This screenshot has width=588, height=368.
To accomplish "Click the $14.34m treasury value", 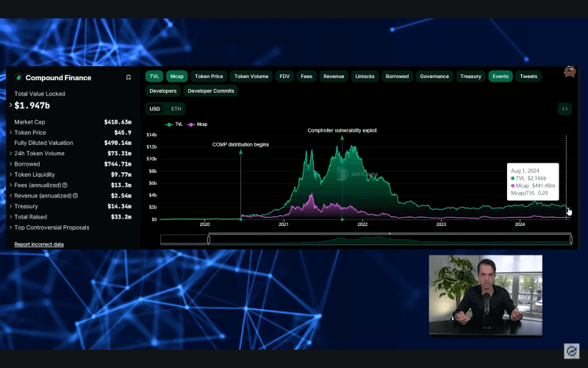I will (x=119, y=206).
